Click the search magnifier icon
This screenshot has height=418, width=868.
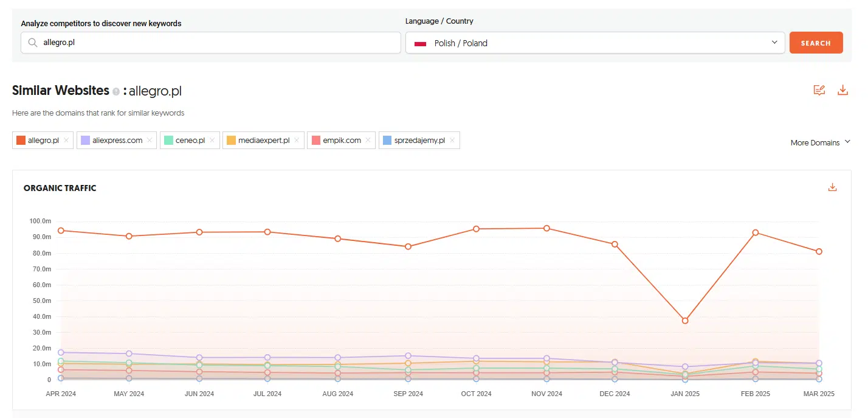[x=33, y=43]
